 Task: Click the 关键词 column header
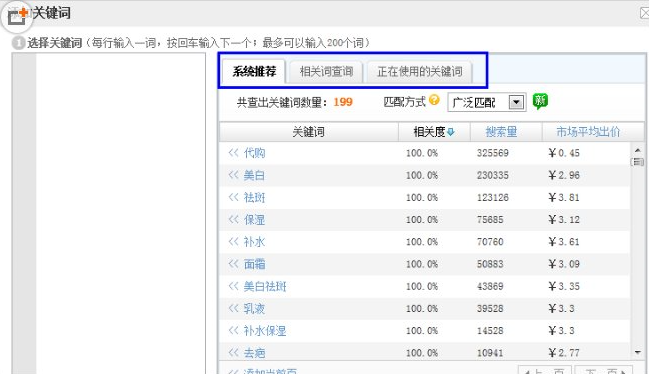click(308, 132)
